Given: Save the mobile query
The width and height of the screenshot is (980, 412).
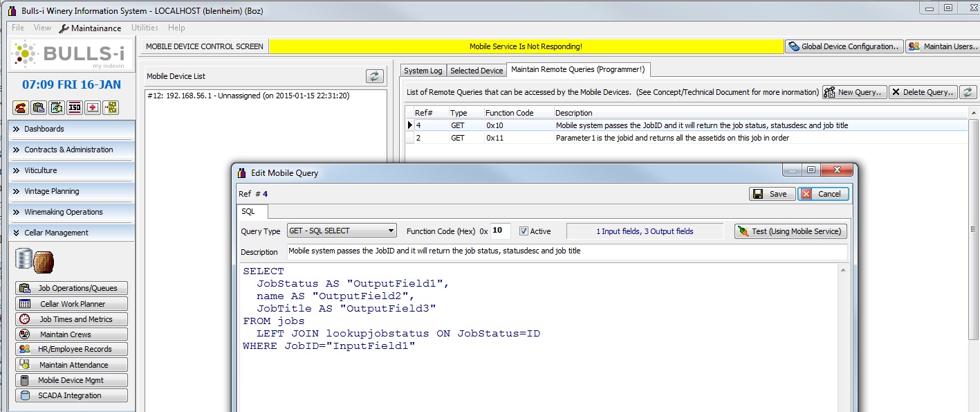Looking at the screenshot, I should pyautogui.click(x=772, y=194).
